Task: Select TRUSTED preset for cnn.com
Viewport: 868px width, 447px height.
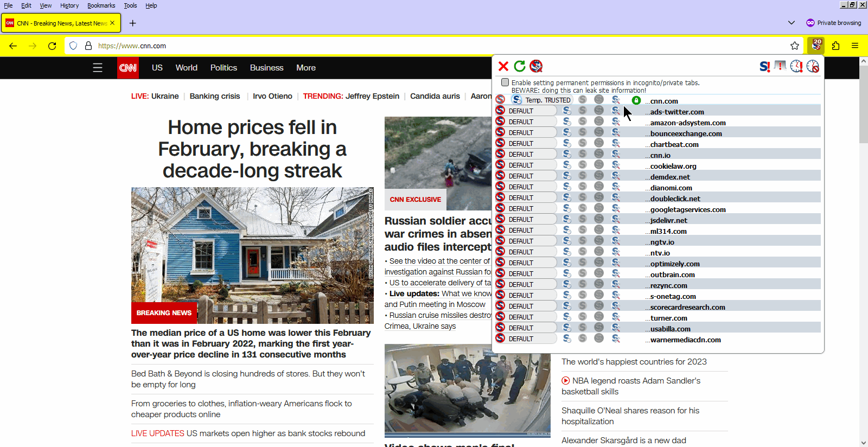Action: (x=583, y=100)
